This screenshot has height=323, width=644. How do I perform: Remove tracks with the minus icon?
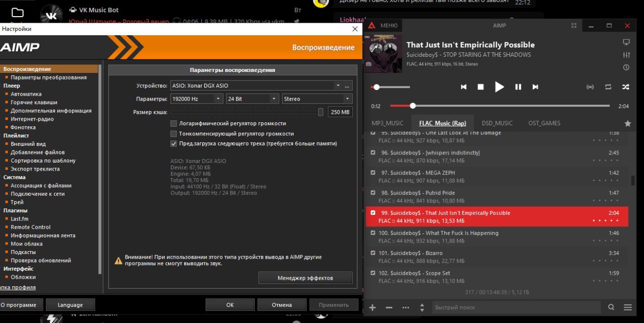(x=389, y=307)
